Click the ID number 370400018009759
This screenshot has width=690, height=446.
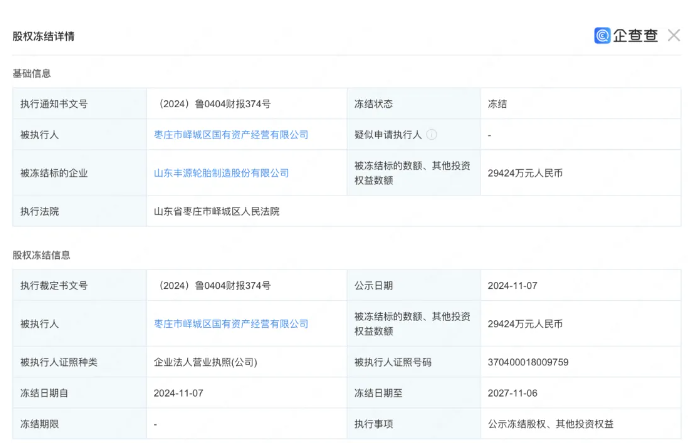[x=528, y=362]
